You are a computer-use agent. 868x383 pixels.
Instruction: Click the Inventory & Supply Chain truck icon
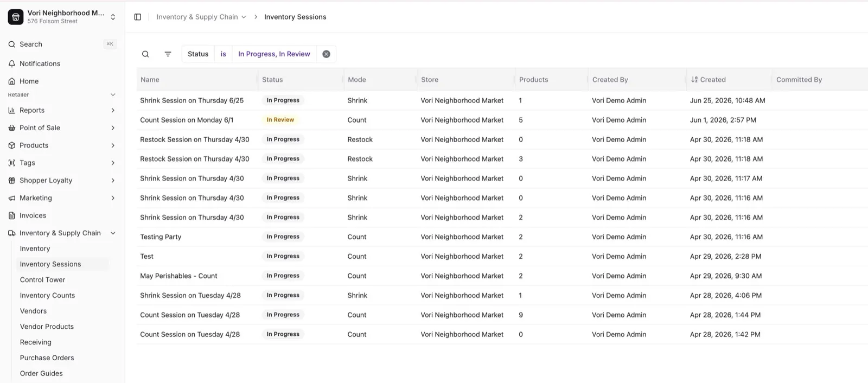point(12,233)
